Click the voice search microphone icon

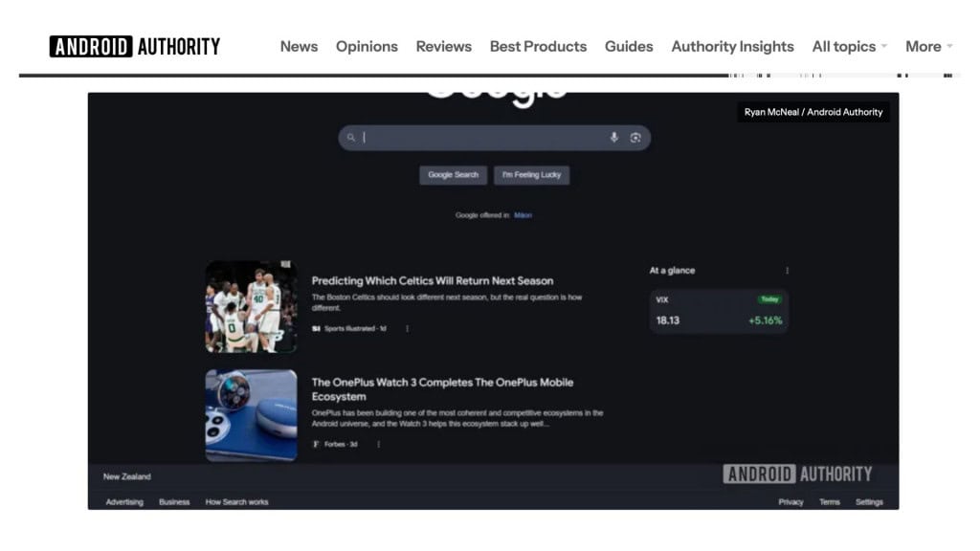(614, 138)
